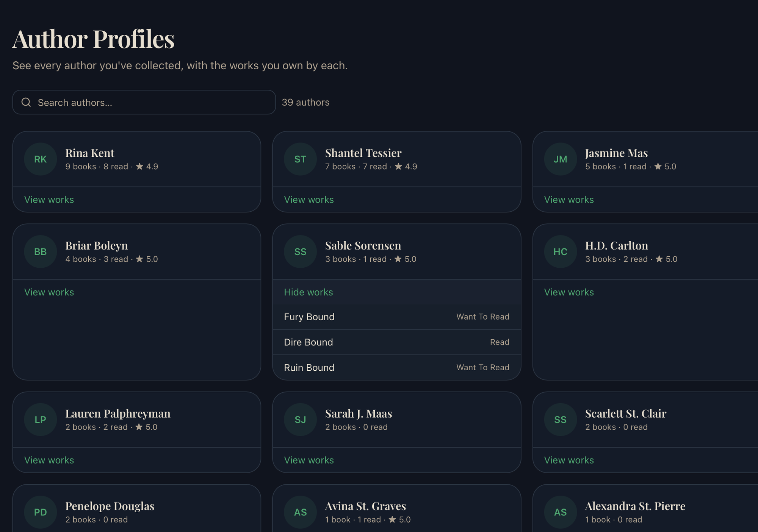Click the Sable Sorensen author name
The height and width of the screenshot is (532, 758).
click(x=363, y=246)
